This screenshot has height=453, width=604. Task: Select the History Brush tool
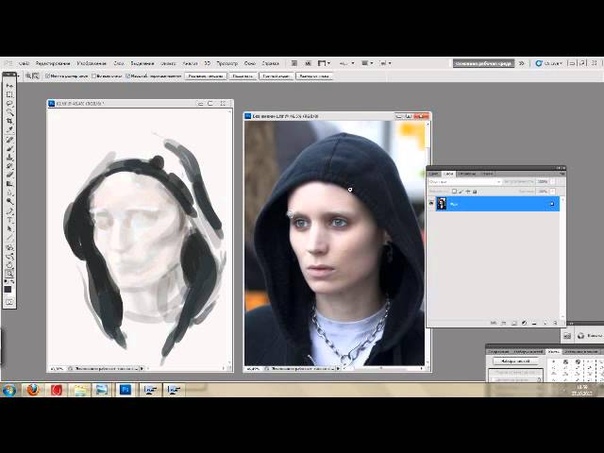coord(9,166)
